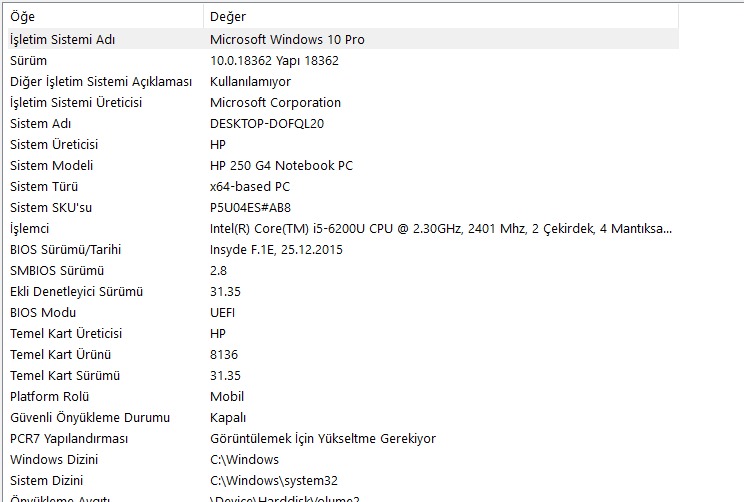Click the 8136 value
This screenshot has height=502, width=744.
point(224,354)
